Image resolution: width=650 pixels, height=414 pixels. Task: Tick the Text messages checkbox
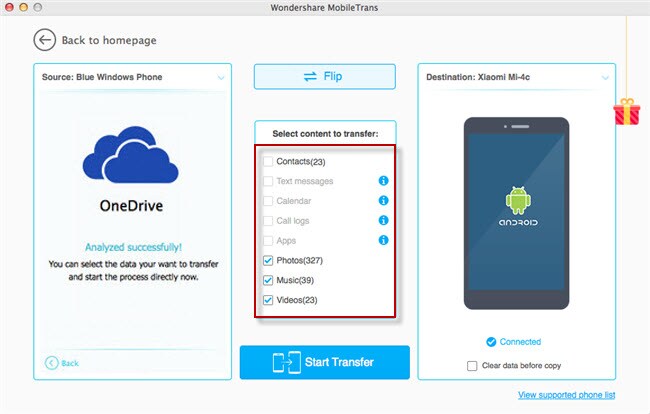tap(268, 181)
